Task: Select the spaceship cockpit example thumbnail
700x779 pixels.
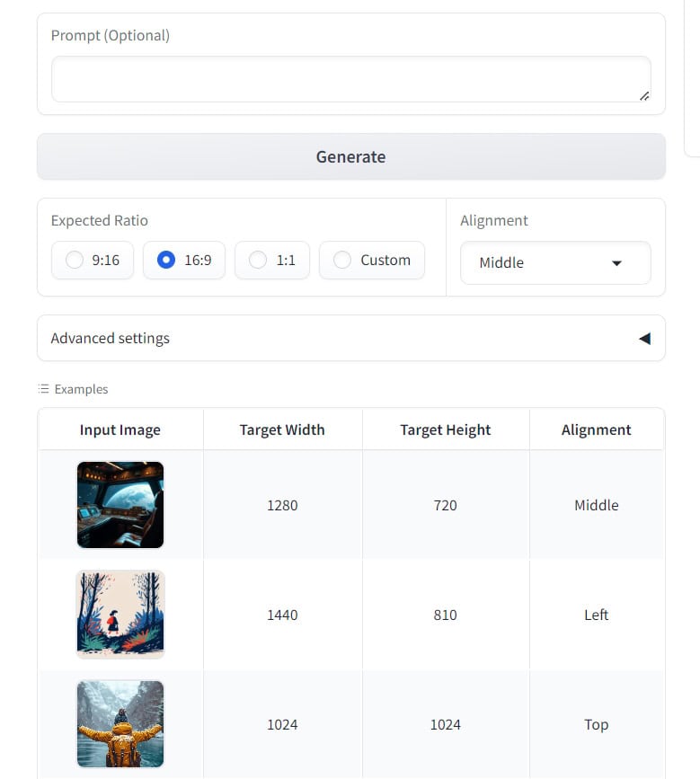Action: (120, 505)
